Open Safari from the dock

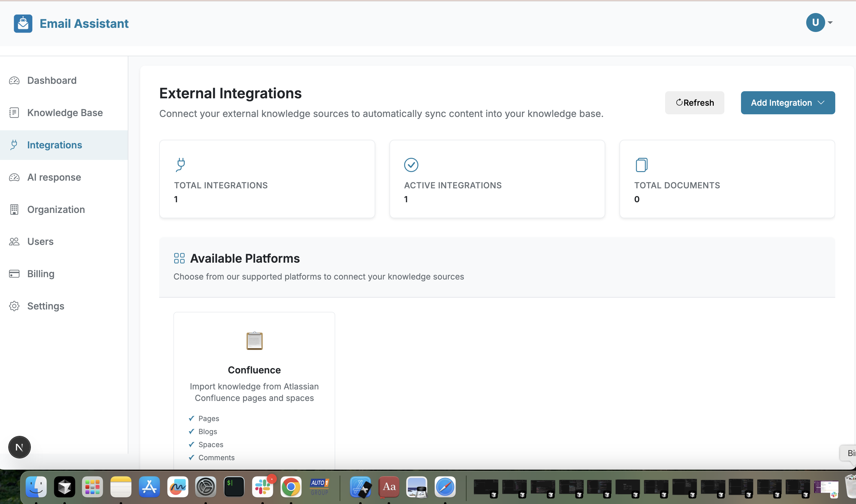445,487
